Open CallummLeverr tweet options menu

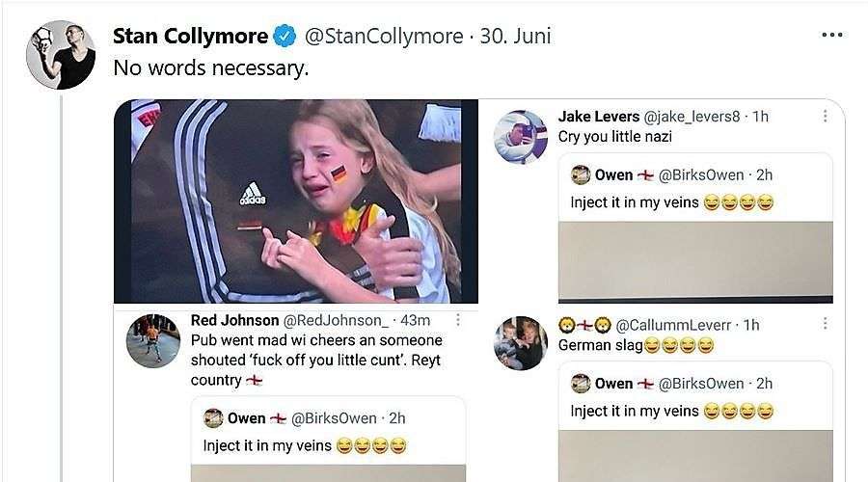coord(825,324)
